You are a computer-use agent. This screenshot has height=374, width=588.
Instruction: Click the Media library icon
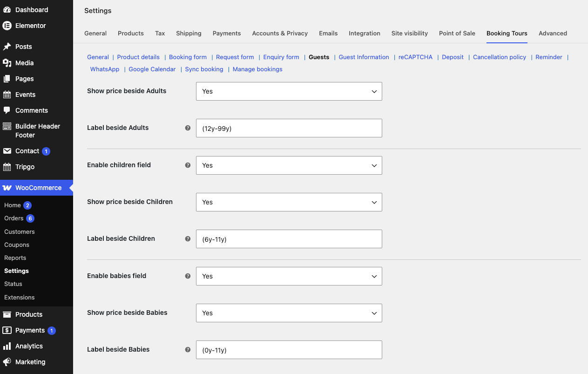(x=7, y=63)
